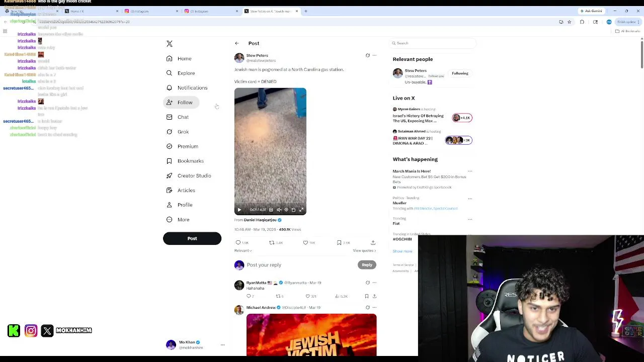Click the Grok icon on Stew Peters post
The height and width of the screenshot is (362, 644).
(367, 55)
